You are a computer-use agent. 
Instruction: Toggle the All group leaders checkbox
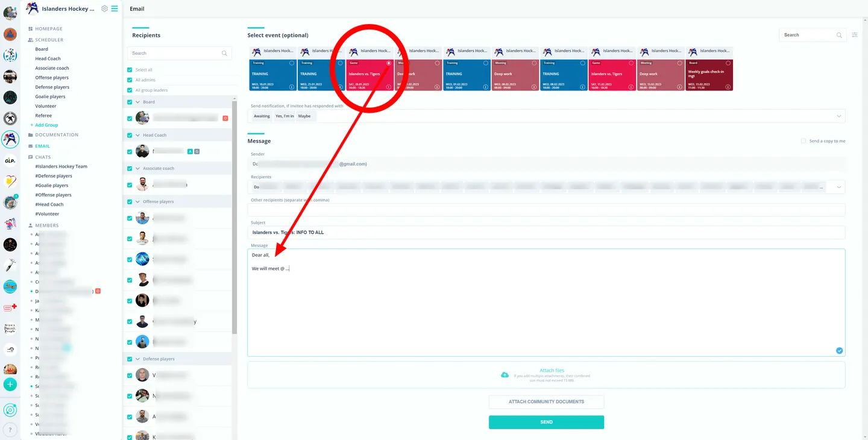(x=130, y=90)
